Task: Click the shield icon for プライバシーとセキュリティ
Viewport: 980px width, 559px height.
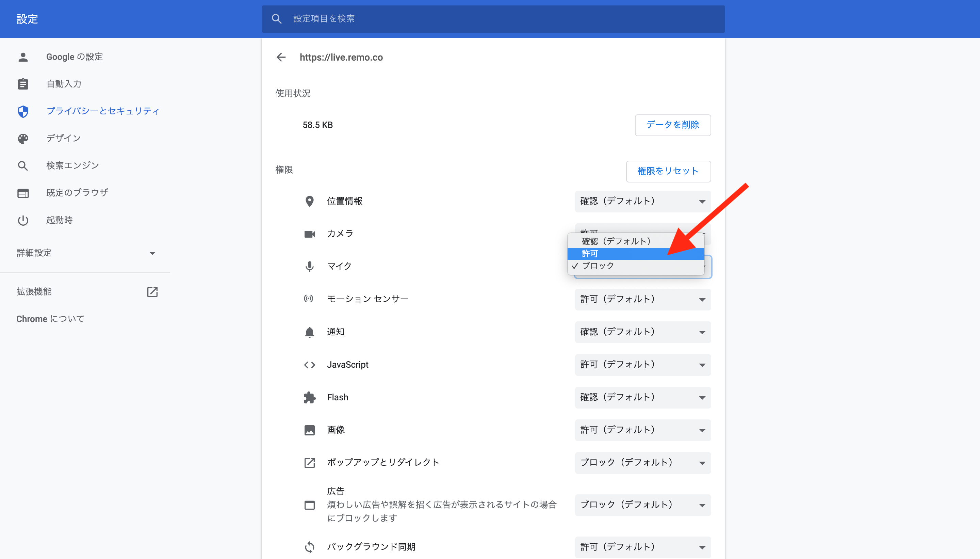Action: click(x=23, y=111)
